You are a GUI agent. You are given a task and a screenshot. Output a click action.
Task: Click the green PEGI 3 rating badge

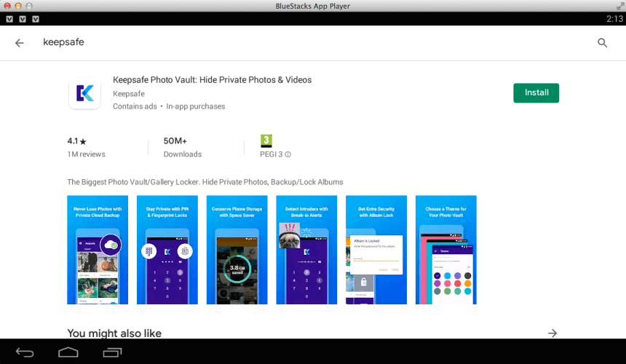(x=266, y=141)
